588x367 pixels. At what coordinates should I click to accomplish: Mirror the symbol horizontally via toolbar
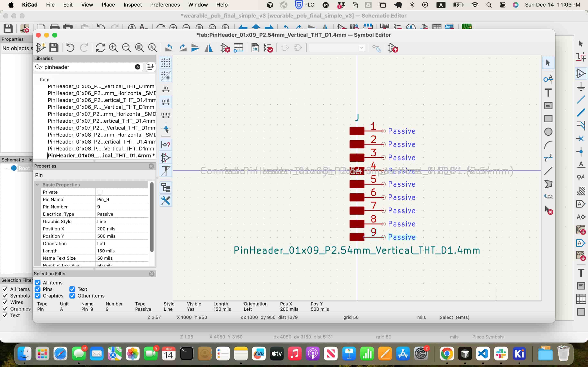(208, 48)
